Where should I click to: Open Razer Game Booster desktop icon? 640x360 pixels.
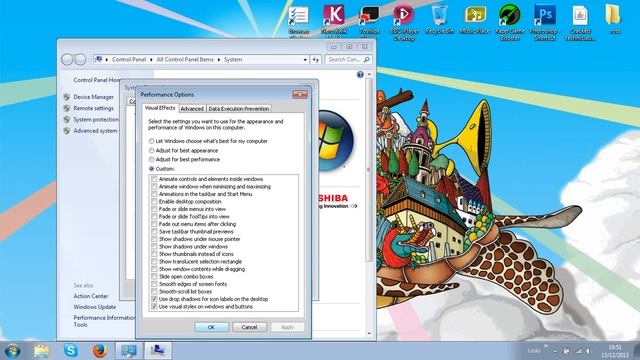(510, 22)
